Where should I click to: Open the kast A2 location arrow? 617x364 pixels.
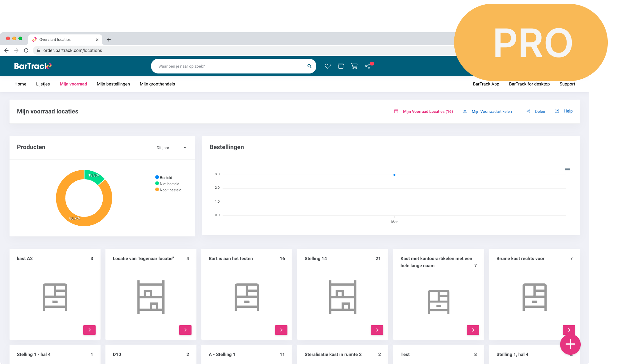pos(89,330)
